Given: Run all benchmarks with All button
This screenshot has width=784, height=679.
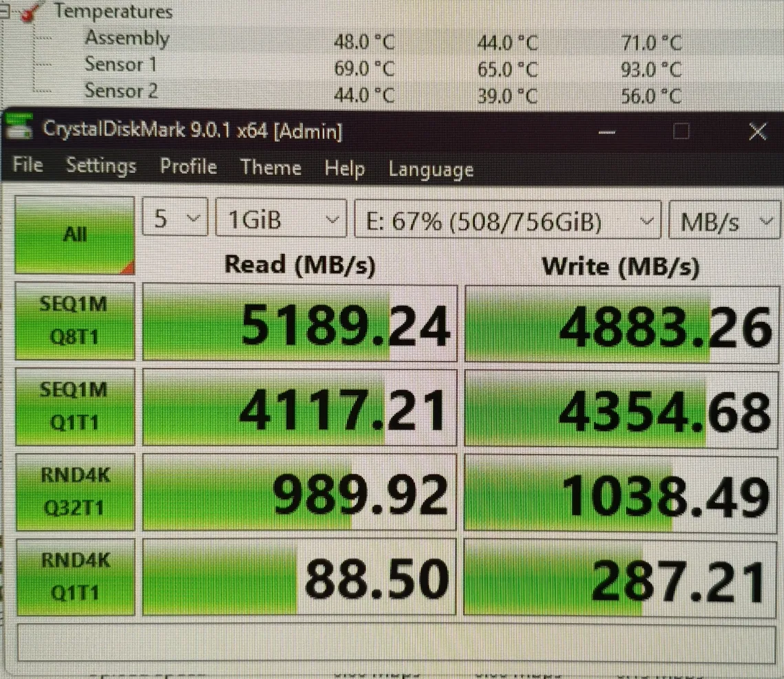Looking at the screenshot, I should click(x=74, y=235).
